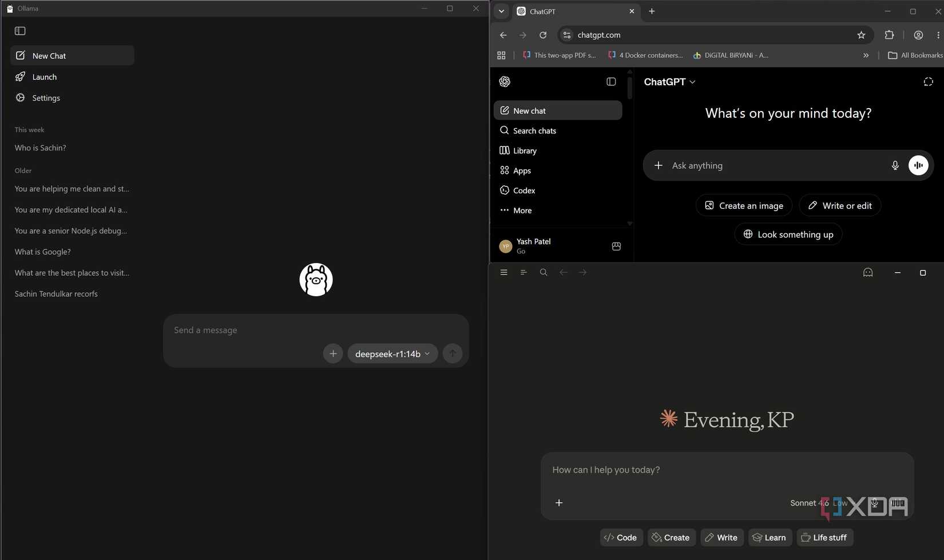Go forward in the Chrome browser
This screenshot has width=944, height=560.
pyautogui.click(x=523, y=35)
